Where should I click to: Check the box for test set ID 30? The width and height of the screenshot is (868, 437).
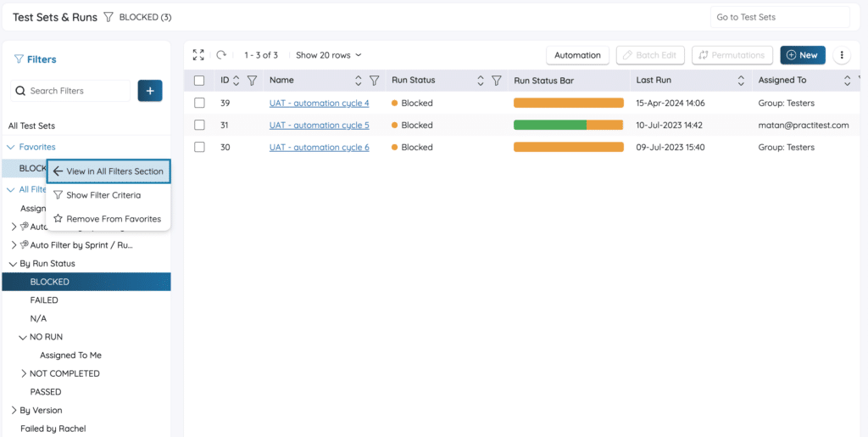point(199,147)
